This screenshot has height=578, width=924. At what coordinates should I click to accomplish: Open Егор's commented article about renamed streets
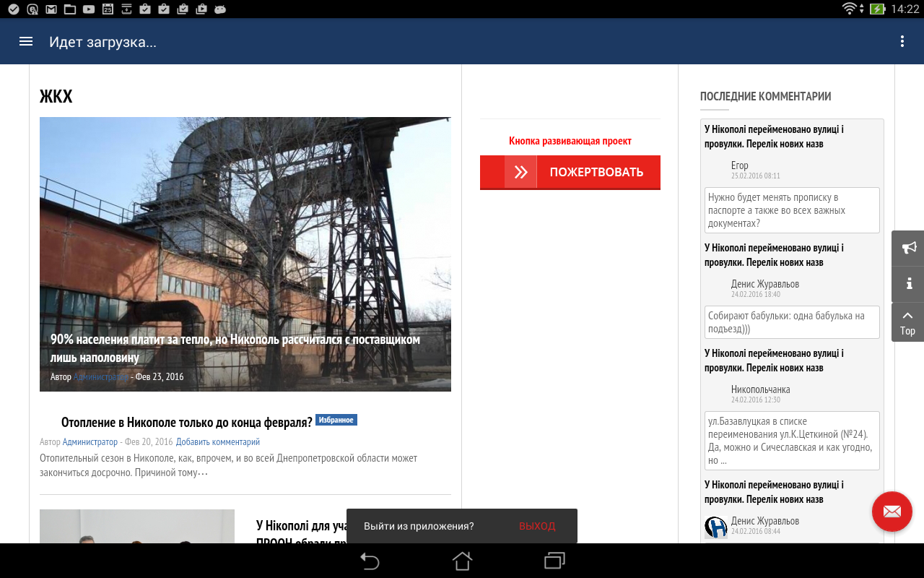point(774,137)
